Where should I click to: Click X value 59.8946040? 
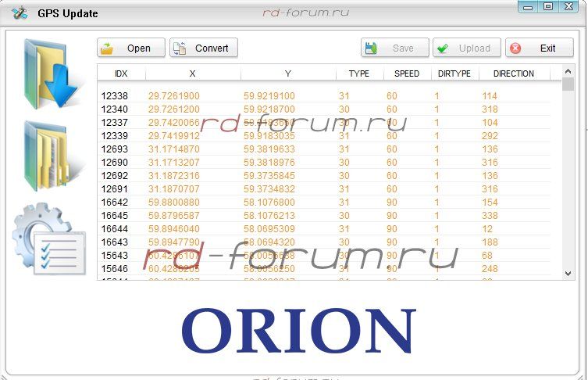click(x=173, y=229)
